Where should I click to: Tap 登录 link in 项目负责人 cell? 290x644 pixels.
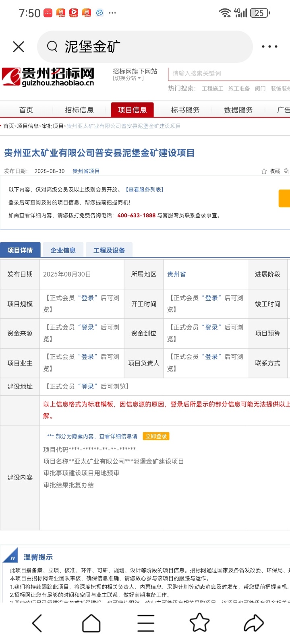(x=211, y=357)
